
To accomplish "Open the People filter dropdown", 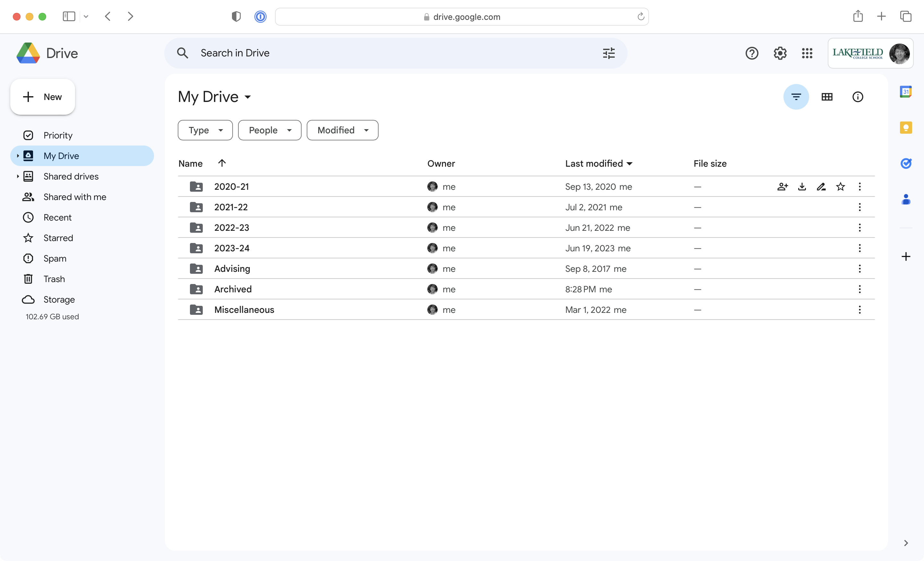I will click(x=269, y=130).
